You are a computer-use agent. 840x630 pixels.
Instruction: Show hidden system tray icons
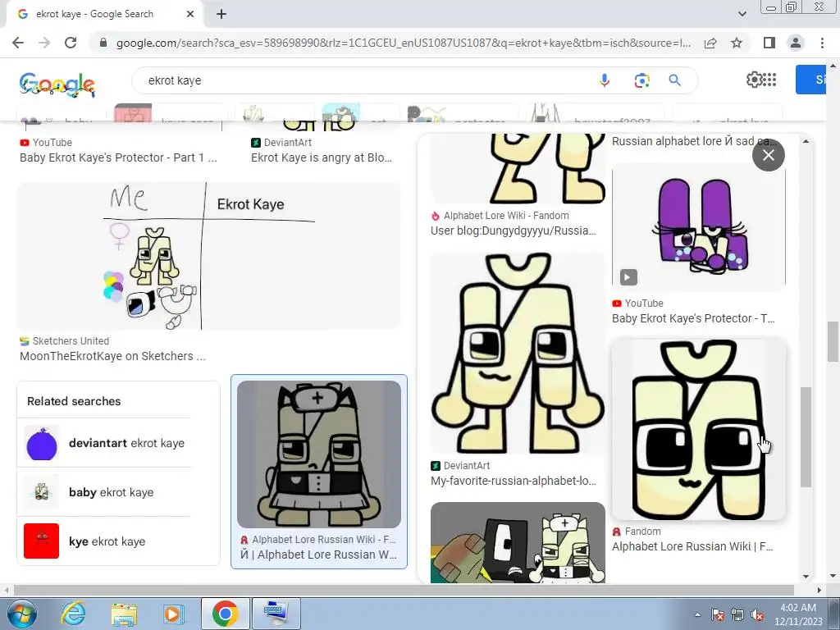click(x=697, y=614)
